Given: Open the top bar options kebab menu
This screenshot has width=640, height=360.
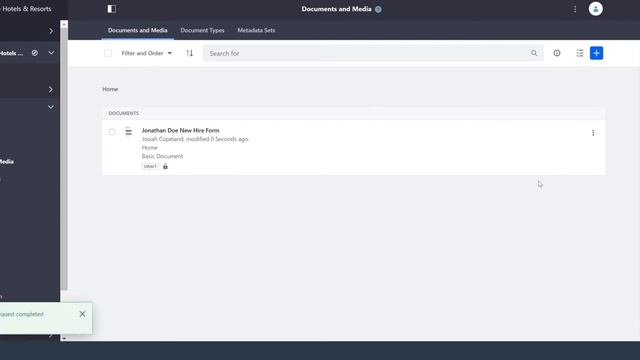Looking at the screenshot, I should 575,9.
